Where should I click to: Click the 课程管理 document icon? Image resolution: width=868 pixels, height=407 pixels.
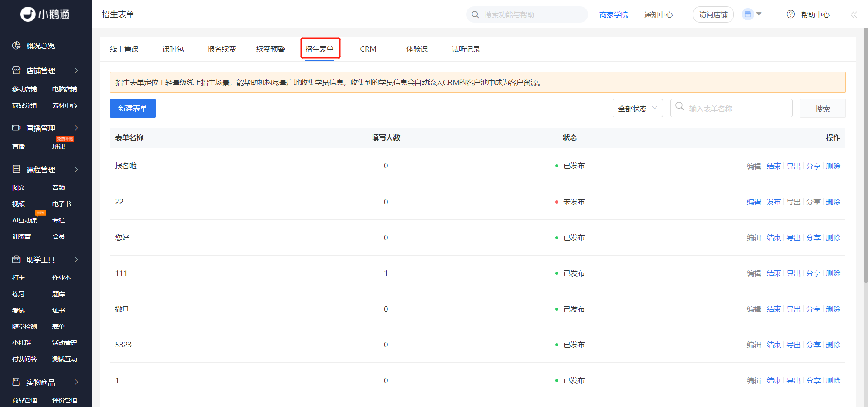pos(16,169)
